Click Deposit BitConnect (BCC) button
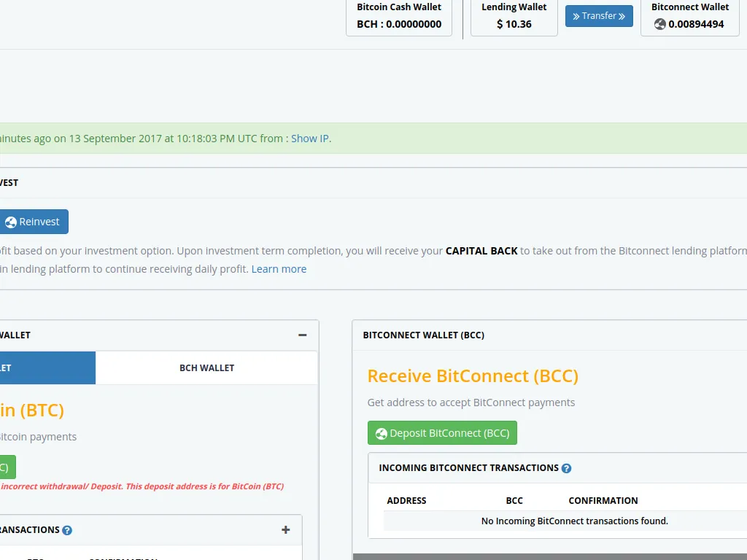 pos(442,433)
